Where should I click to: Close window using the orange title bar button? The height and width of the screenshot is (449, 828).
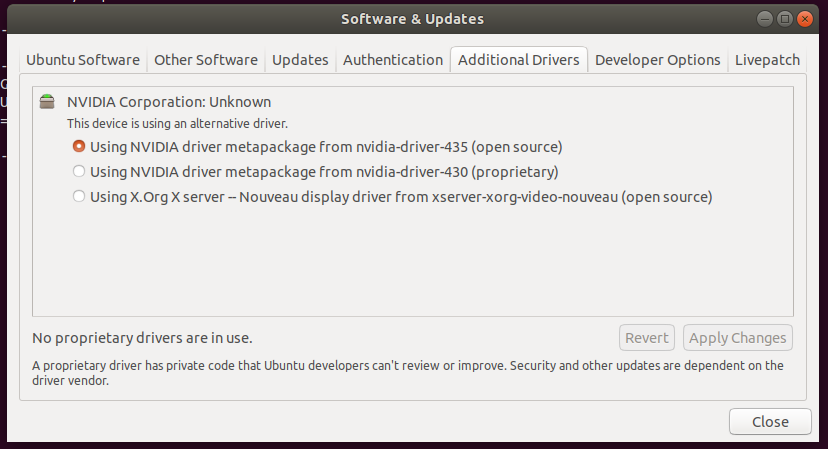pyautogui.click(x=805, y=19)
